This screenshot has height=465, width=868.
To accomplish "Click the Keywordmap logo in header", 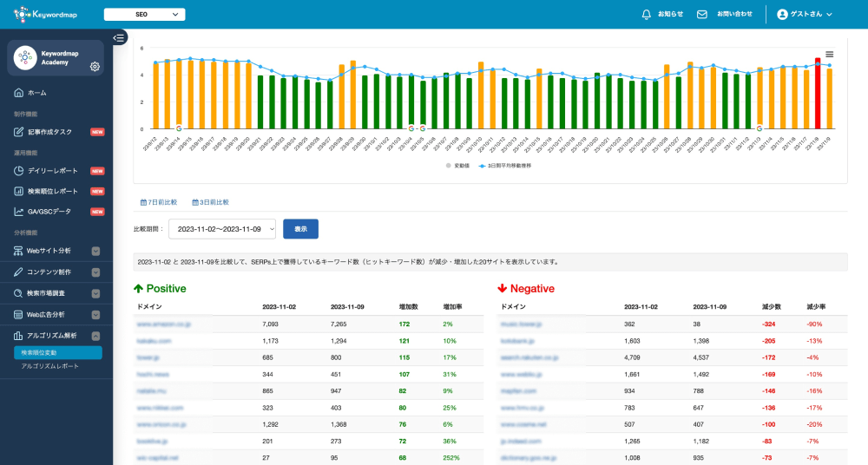I will point(45,15).
